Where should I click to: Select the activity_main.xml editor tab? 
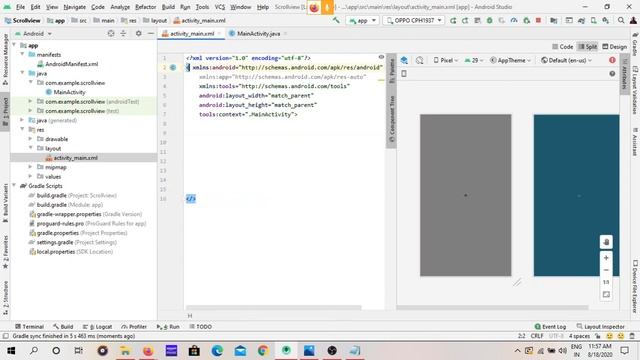click(x=192, y=33)
